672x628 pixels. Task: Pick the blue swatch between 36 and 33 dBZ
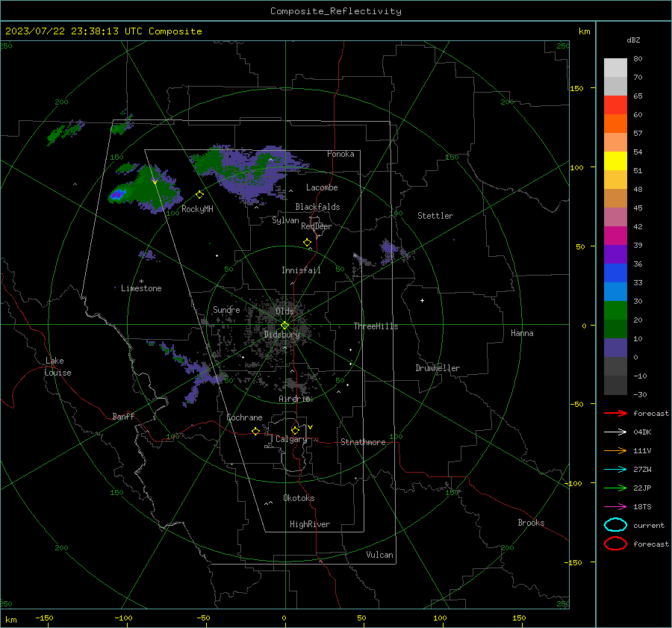615,273
